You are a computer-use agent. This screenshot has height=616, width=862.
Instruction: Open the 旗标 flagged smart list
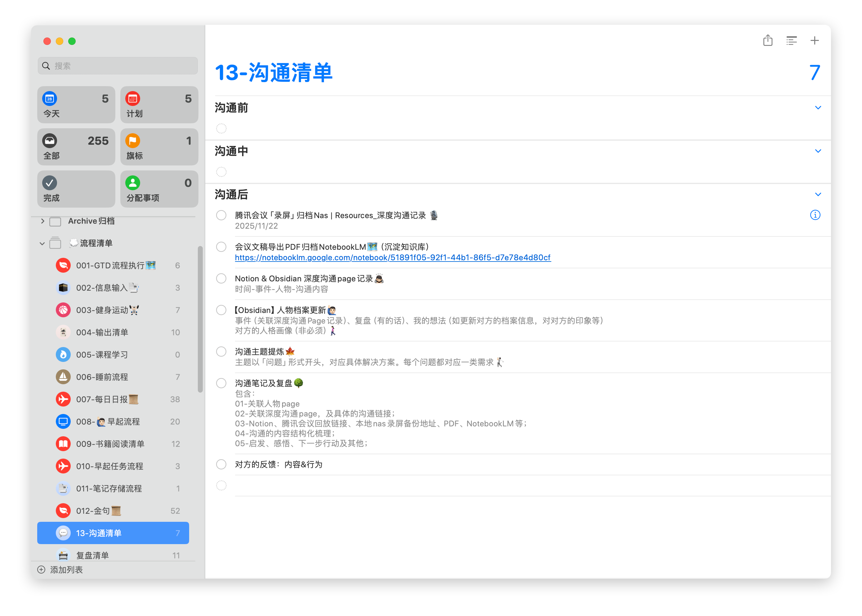159,147
